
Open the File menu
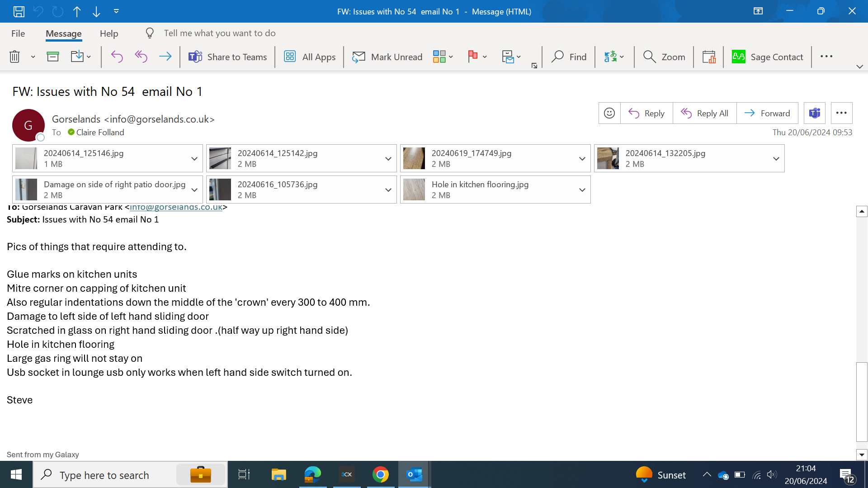click(x=18, y=33)
